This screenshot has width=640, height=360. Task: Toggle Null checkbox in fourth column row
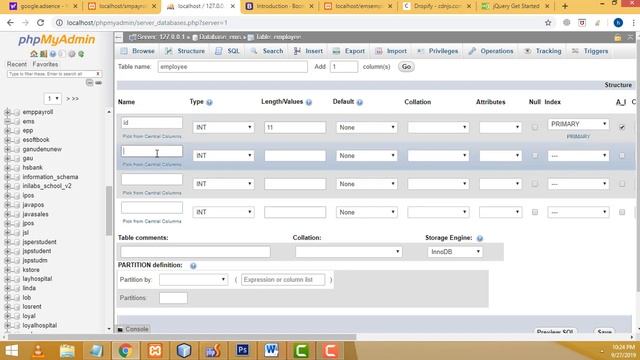(x=535, y=212)
